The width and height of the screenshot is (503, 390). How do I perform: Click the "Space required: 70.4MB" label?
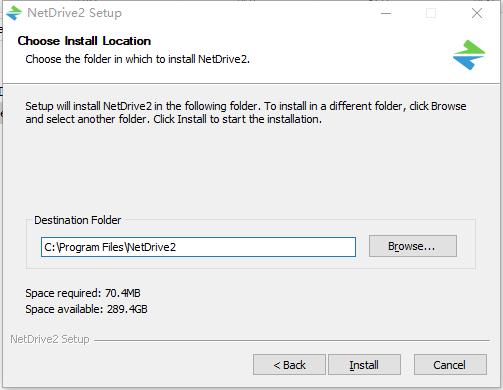[83, 293]
